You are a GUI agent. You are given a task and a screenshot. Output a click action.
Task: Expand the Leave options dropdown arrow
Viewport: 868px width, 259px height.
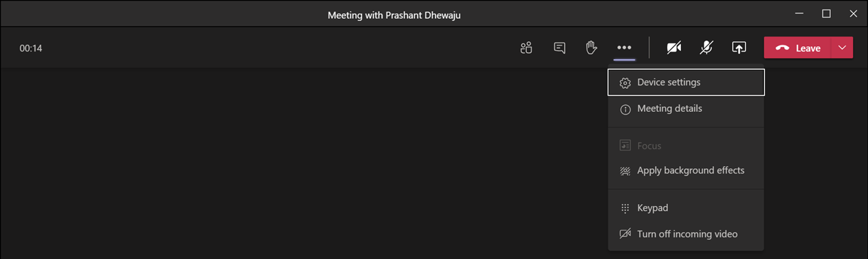click(842, 47)
